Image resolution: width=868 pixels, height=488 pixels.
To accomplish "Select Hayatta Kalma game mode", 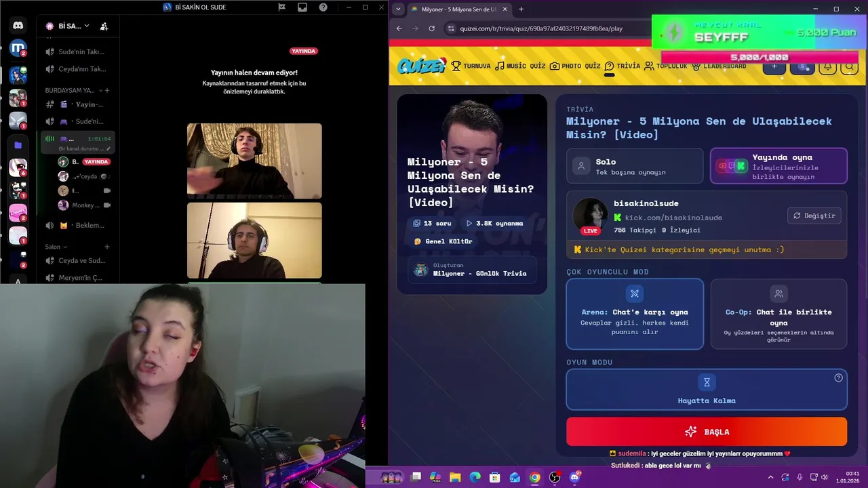I will (x=707, y=390).
